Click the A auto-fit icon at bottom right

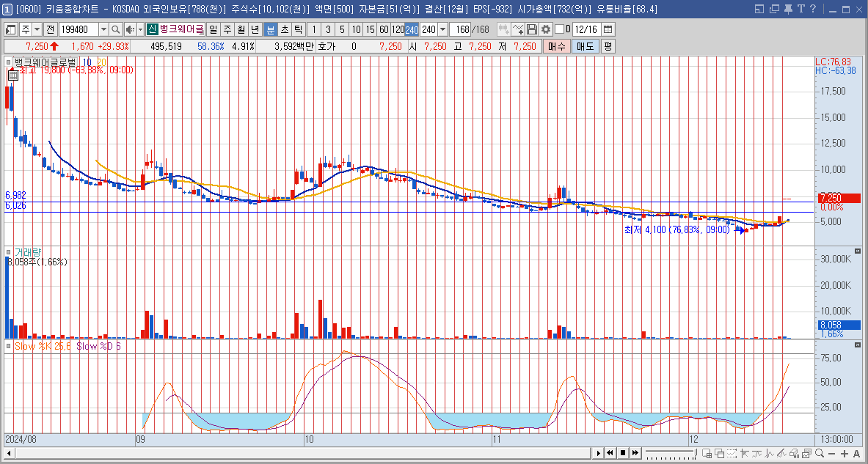click(856, 453)
